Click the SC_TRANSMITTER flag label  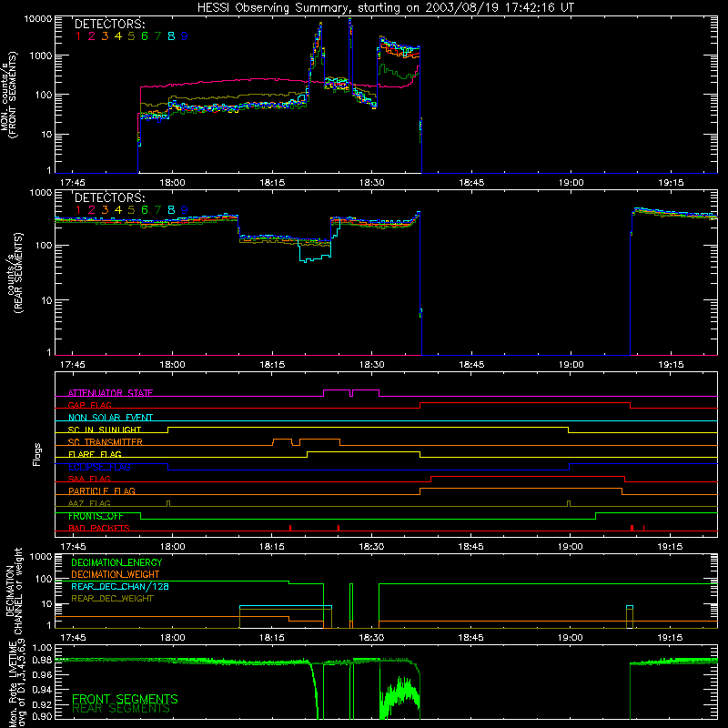coord(106,442)
